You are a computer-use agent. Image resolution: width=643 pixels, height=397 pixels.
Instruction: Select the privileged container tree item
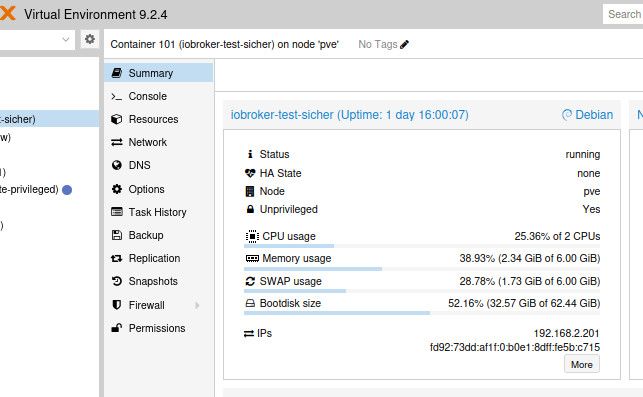point(36,189)
